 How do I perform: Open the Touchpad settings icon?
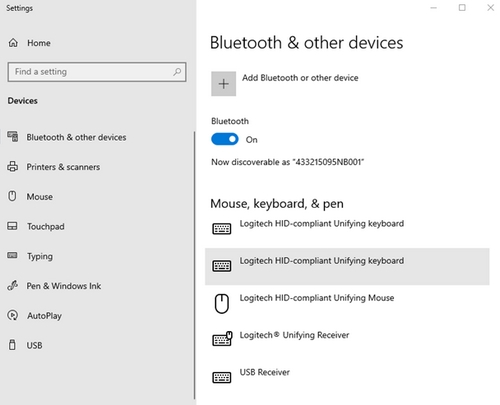click(x=12, y=226)
